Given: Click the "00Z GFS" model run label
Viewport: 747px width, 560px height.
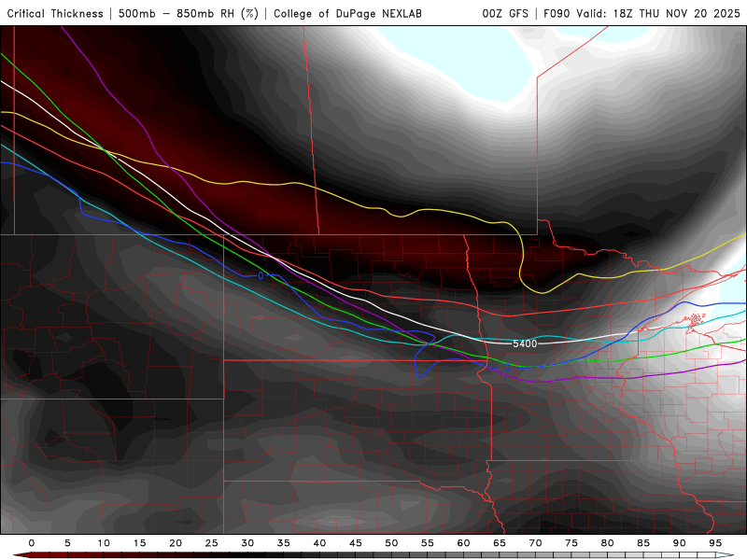Looking at the screenshot, I should click(x=505, y=14).
